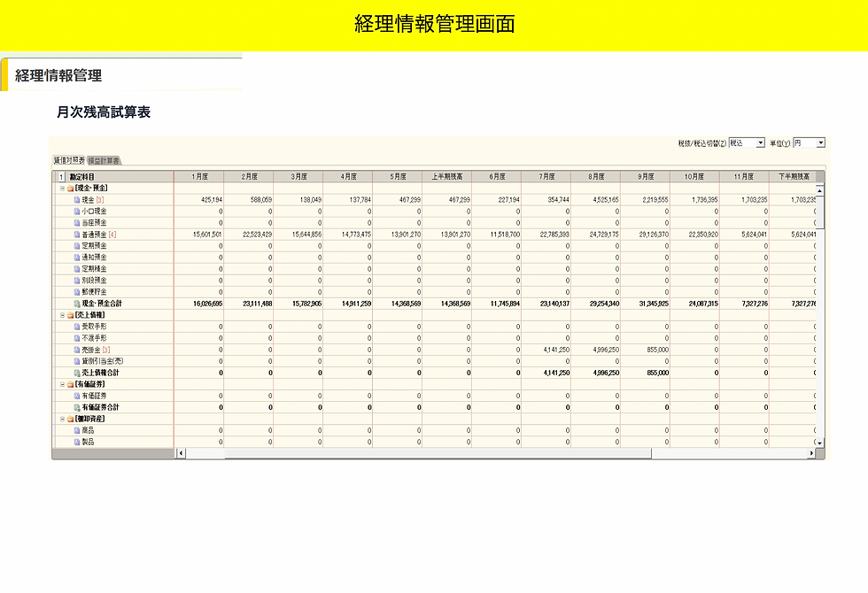Click the 4月度 column header
The image size is (868, 593).
point(347,177)
